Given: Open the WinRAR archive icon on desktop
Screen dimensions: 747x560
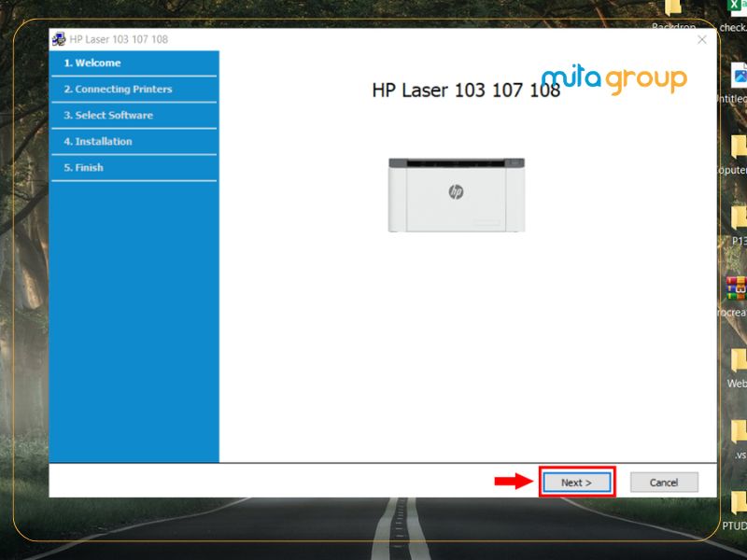Looking at the screenshot, I should click(x=738, y=288).
